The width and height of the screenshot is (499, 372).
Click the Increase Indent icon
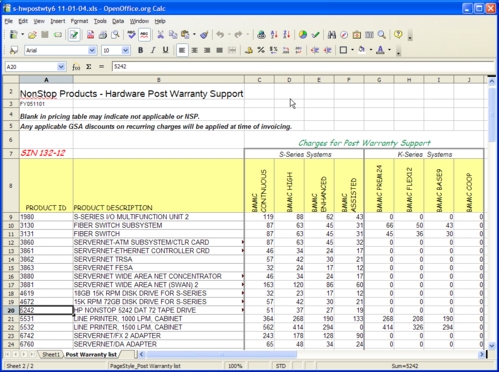[328, 50]
